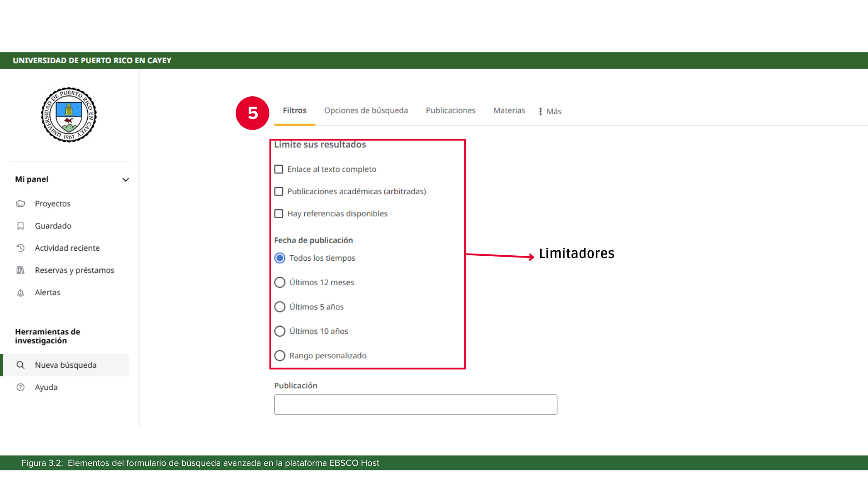The width and height of the screenshot is (868, 488).
Task: Select Rango personalizado date option
Action: pyautogui.click(x=280, y=356)
